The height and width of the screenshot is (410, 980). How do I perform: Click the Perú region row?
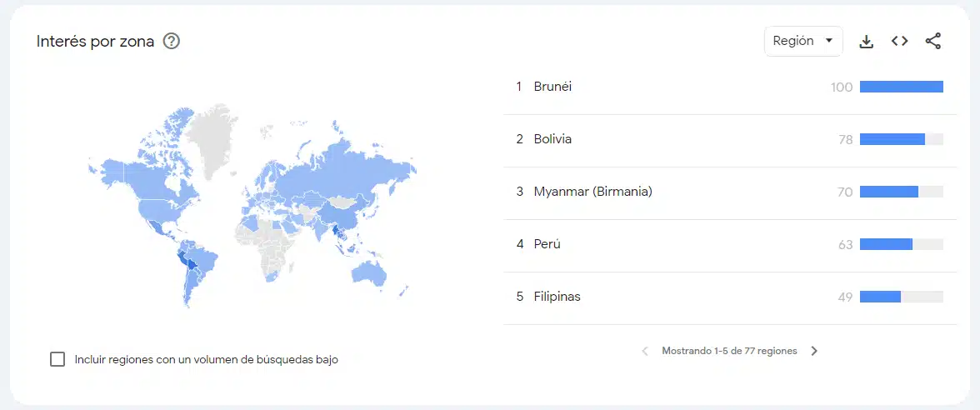click(x=547, y=244)
